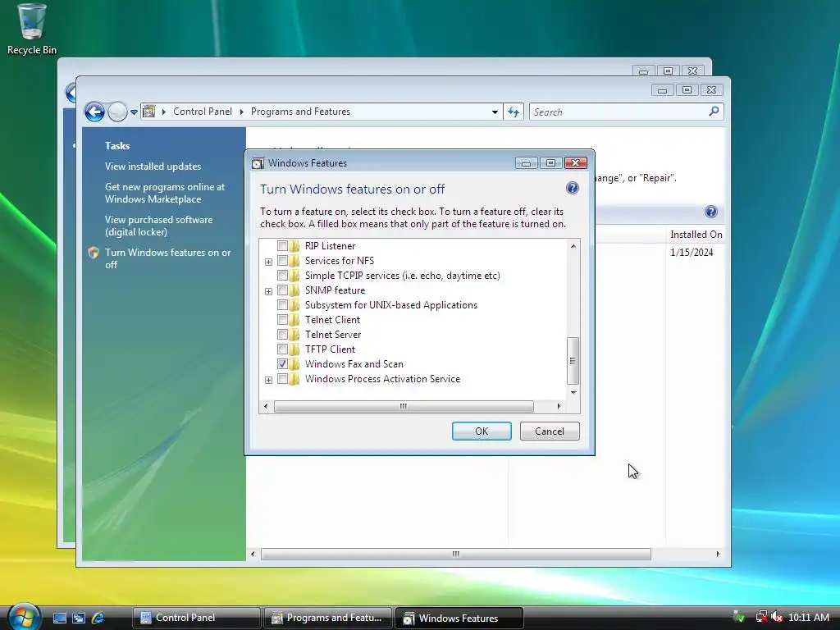This screenshot has height=630, width=840.
Task: Launch Internet Explorer from Quick Launch
Action: tap(98, 618)
